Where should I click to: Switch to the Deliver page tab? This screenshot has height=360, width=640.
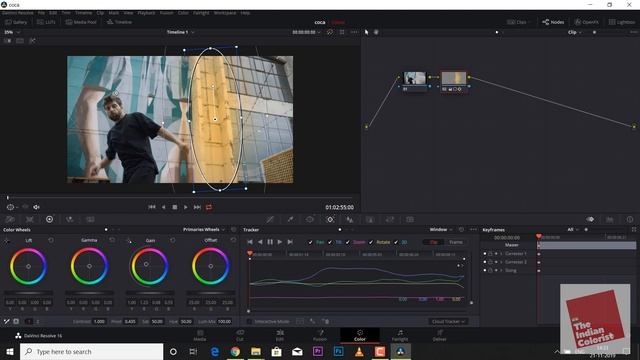[x=440, y=336]
